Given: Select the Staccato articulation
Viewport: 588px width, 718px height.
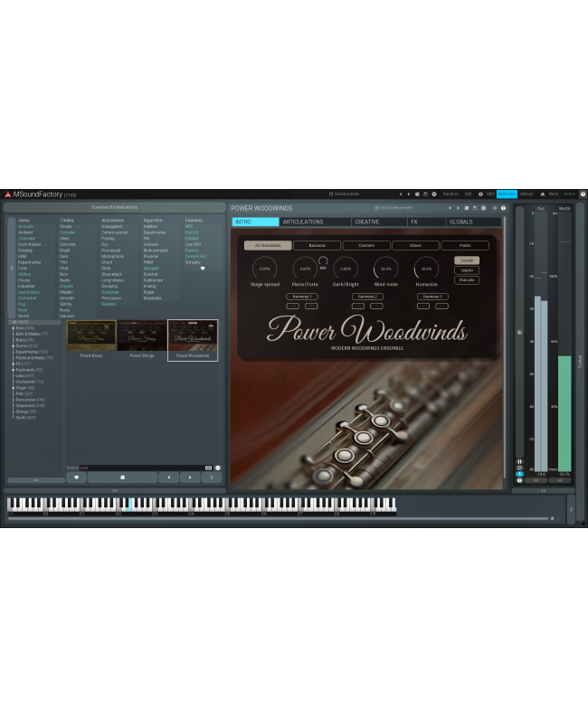Looking at the screenshot, I should pyautogui.click(x=467, y=279).
